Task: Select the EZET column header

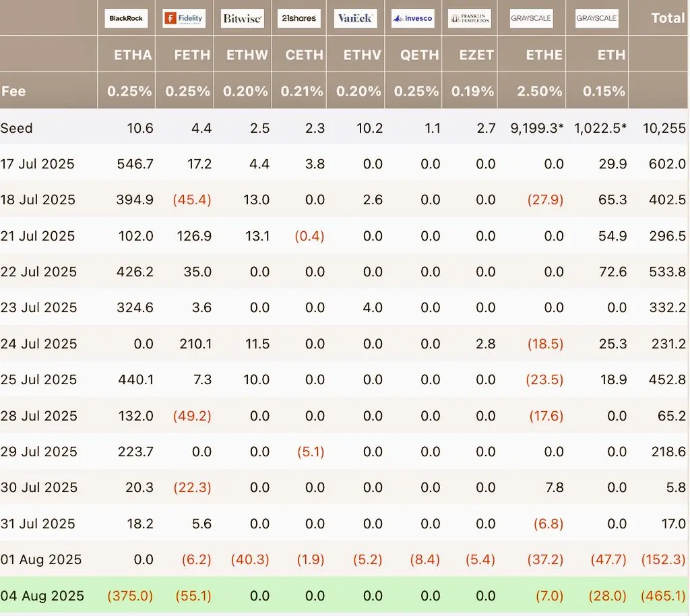Action: tap(476, 55)
